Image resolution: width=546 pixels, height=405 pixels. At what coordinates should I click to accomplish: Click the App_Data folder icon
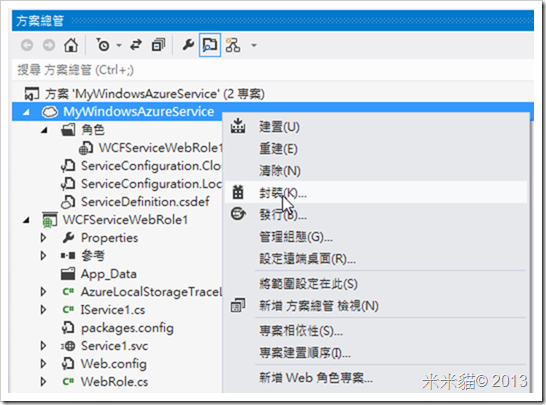tap(68, 274)
